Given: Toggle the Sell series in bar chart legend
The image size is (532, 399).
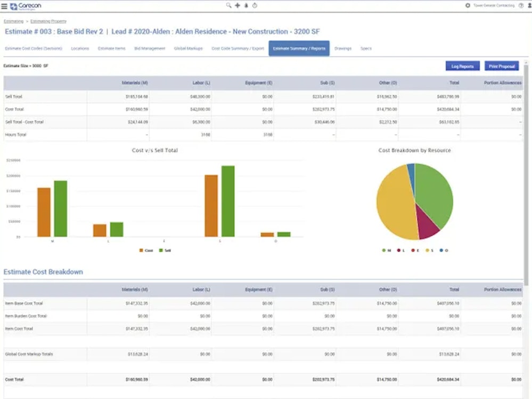Looking at the screenshot, I should 164,250.
